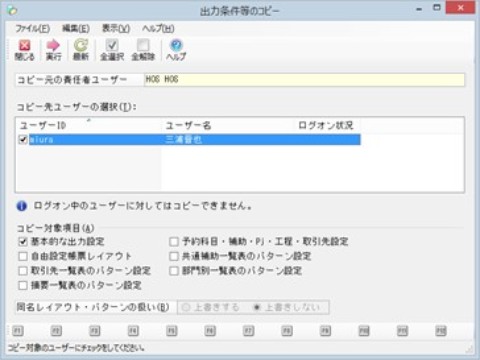This screenshot has width=480, height=360.
Task: Click the blue info icon beside logon notice
Action: pyautogui.click(x=22, y=206)
